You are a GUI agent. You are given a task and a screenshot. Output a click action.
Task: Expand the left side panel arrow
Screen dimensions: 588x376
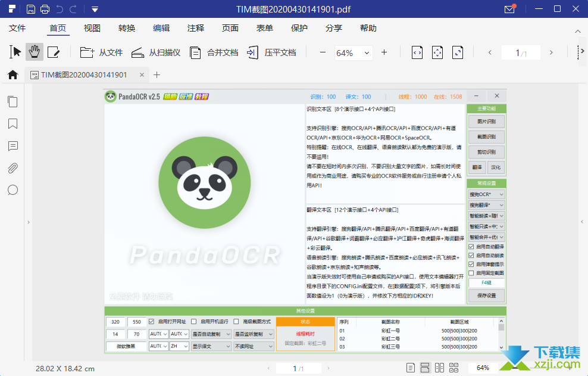pyautogui.click(x=29, y=222)
